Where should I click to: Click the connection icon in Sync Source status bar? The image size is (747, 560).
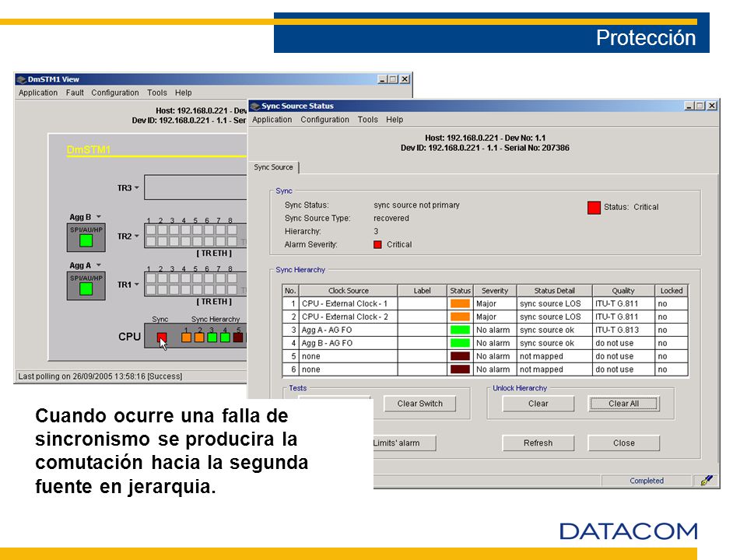pyautogui.click(x=707, y=481)
